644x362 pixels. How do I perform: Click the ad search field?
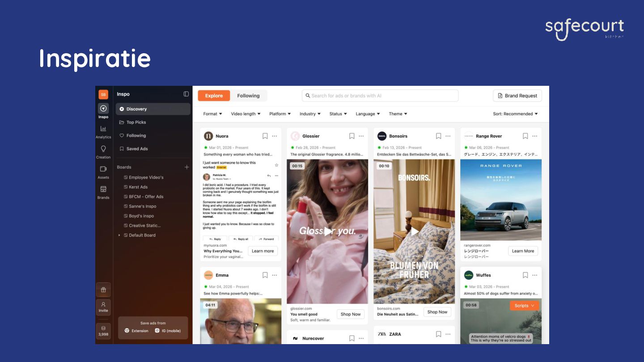380,96
